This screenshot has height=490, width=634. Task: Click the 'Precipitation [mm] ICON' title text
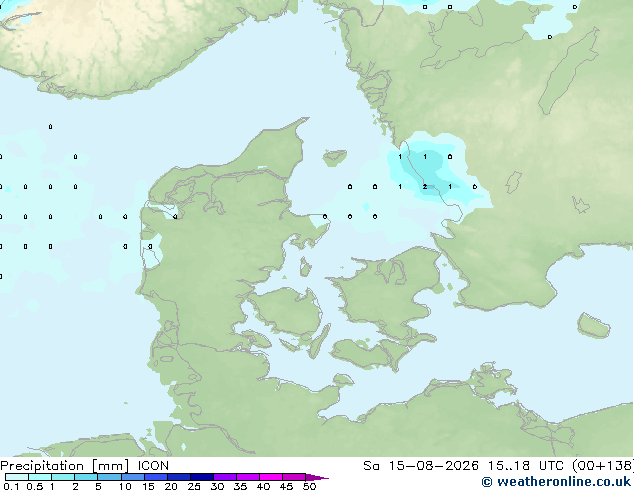coord(84,466)
